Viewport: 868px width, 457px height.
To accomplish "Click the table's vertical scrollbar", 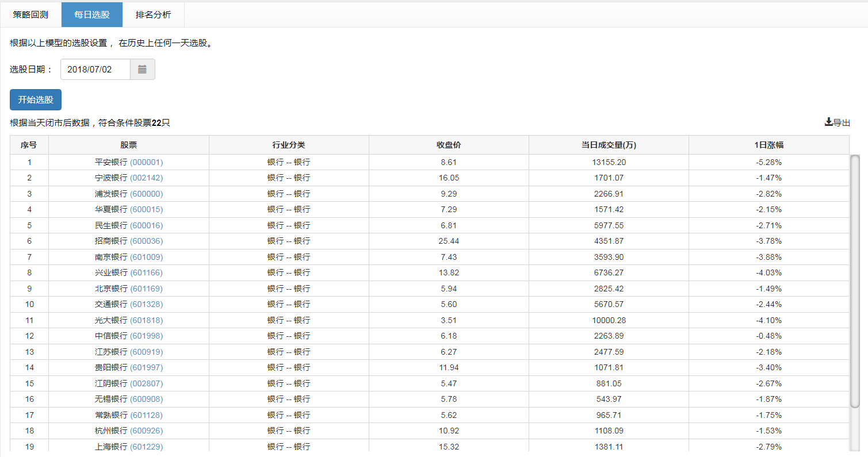I will 855,282.
